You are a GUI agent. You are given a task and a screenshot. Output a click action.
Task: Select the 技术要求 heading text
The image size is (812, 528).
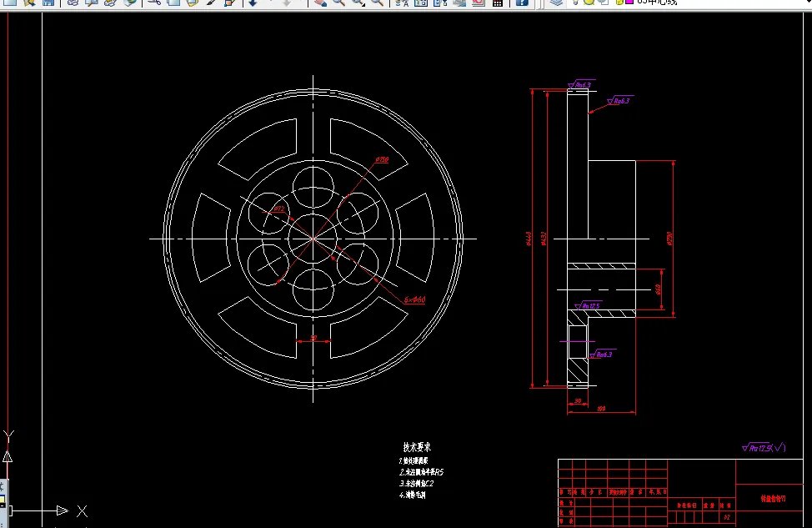[x=417, y=446]
